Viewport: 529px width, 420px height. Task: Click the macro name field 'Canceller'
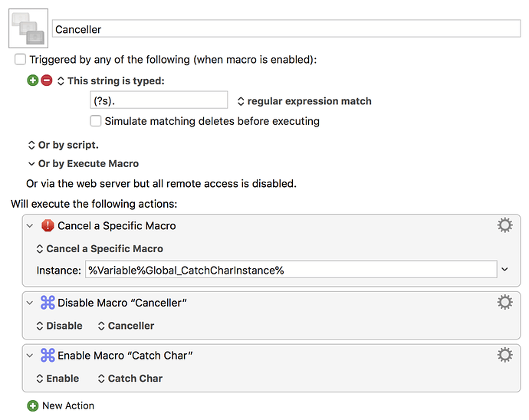[286, 29]
